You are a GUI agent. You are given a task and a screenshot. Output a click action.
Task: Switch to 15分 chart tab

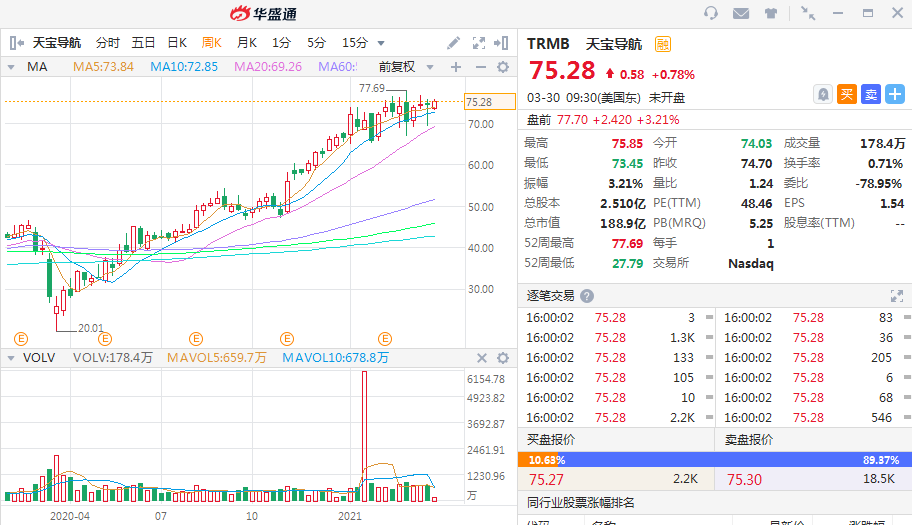(355, 43)
